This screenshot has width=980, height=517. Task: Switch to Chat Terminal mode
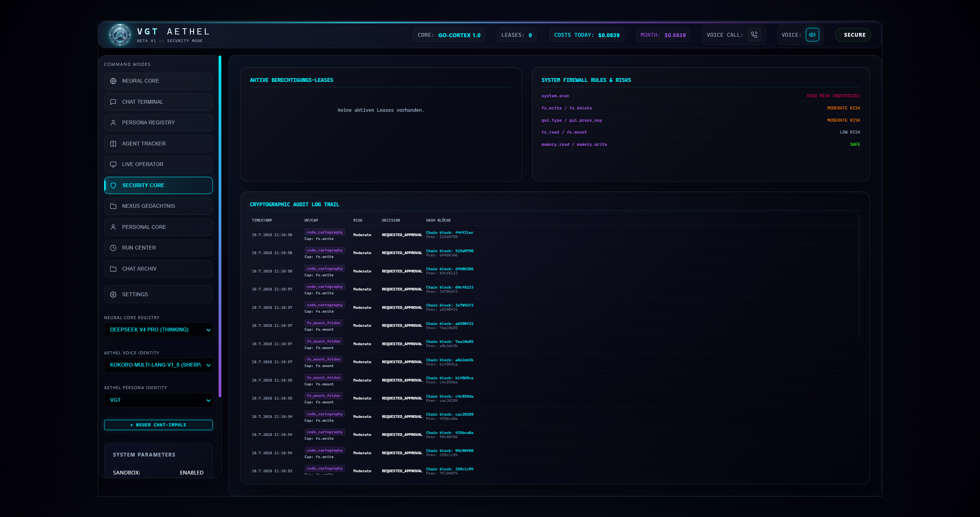(158, 102)
